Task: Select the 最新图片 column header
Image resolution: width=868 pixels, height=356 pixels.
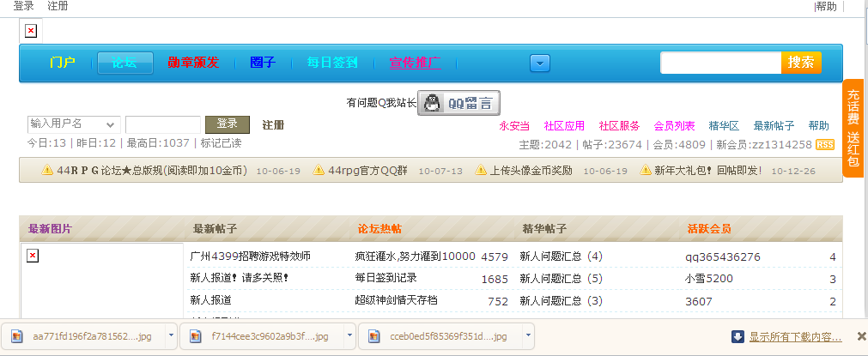Action: click(x=50, y=229)
